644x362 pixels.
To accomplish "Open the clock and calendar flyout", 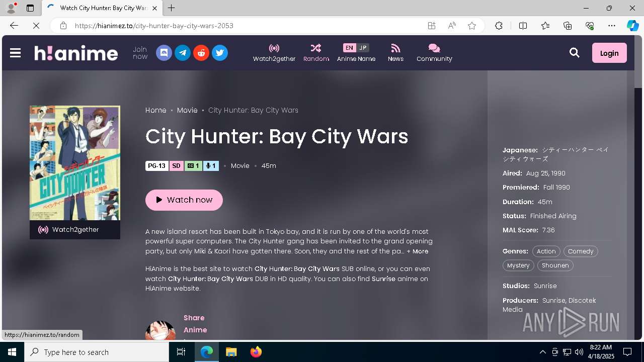I will pyautogui.click(x=601, y=352).
